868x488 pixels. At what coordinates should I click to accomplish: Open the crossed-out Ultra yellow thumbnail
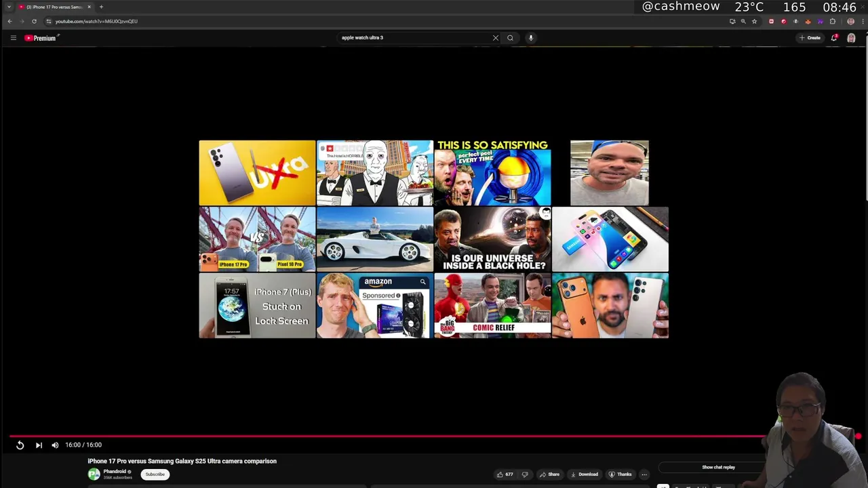point(257,173)
